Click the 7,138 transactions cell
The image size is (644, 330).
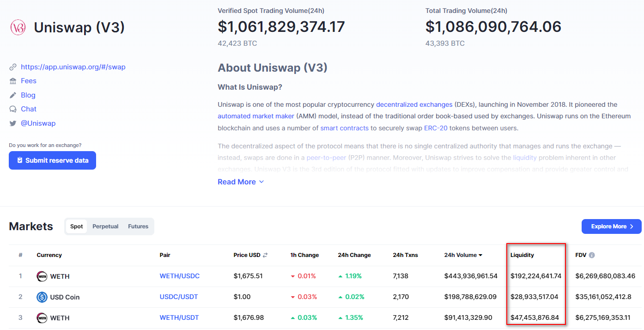coord(401,276)
